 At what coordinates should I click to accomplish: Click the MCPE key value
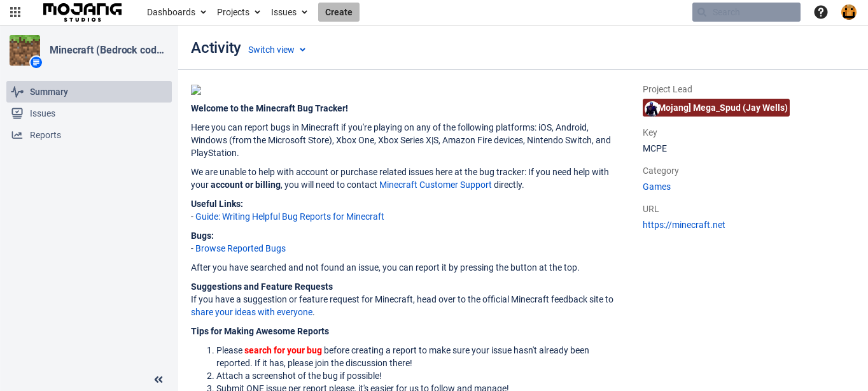coord(655,148)
